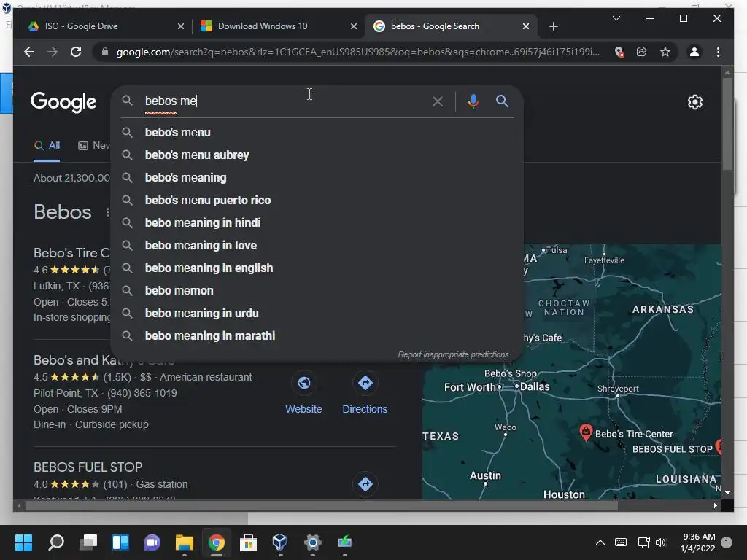
Task: Reload the page with the refresh icon
Action: click(x=76, y=52)
